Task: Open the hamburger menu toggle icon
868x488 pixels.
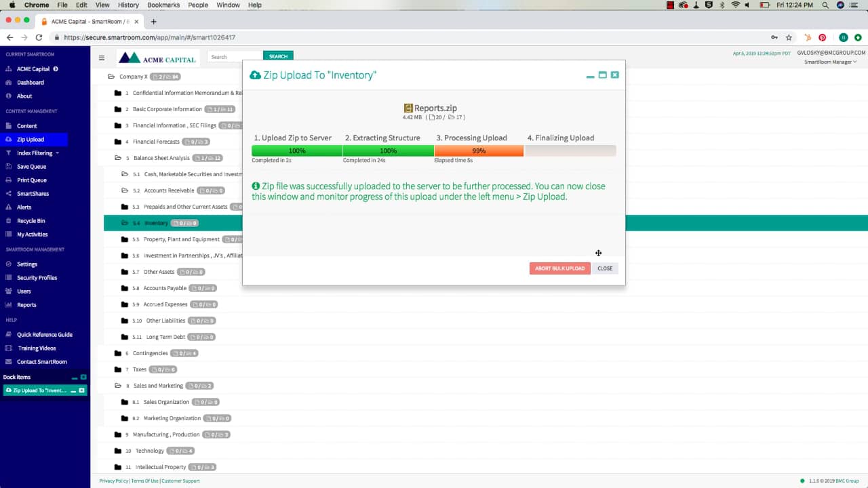Action: (102, 58)
